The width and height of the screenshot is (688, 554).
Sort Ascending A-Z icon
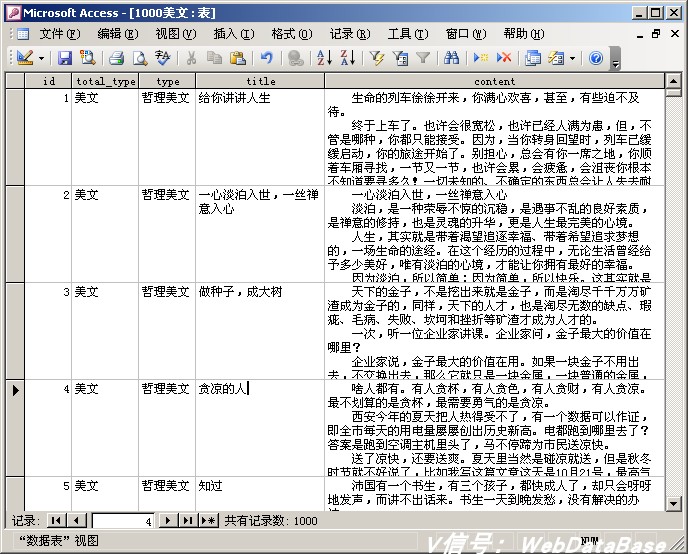pos(324,58)
